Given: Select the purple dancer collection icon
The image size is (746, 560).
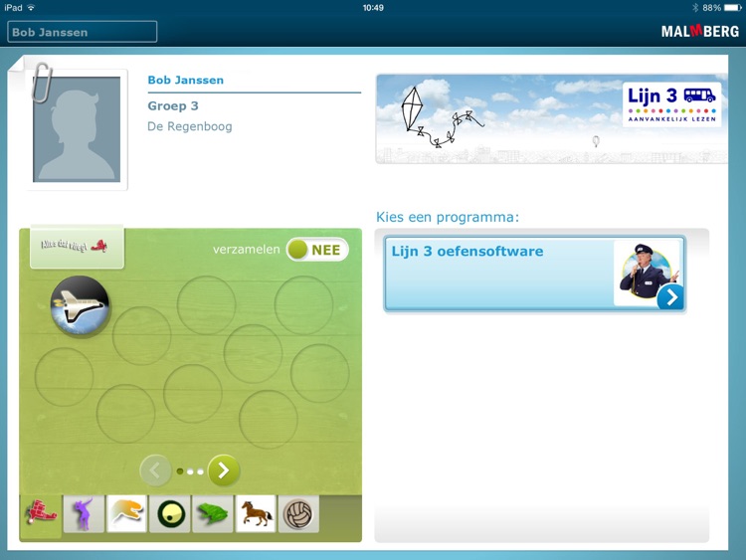Looking at the screenshot, I should coord(84,514).
